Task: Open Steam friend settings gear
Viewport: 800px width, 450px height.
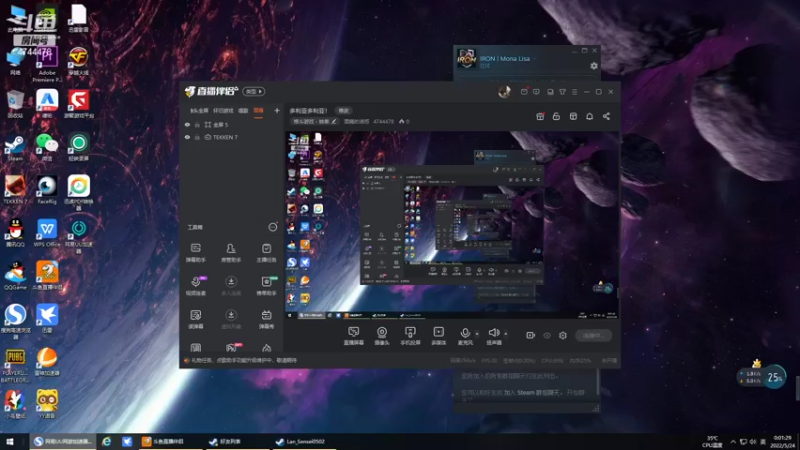Action: [x=594, y=66]
